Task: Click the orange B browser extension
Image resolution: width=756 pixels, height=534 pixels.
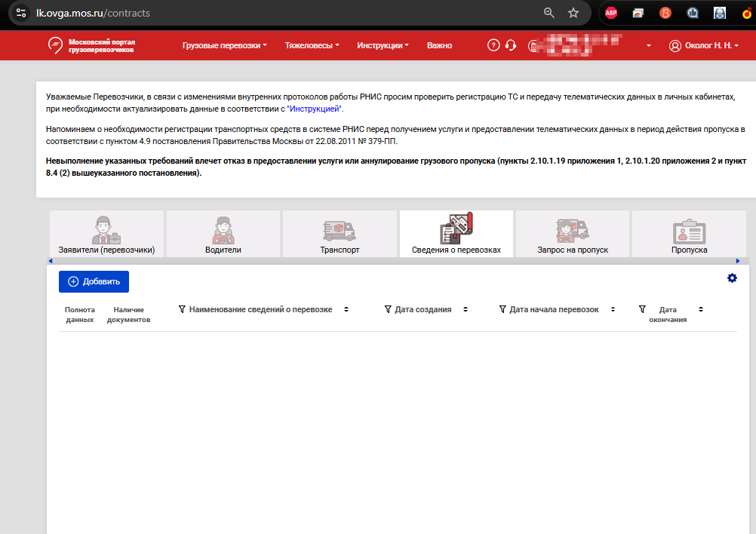Action: (665, 13)
